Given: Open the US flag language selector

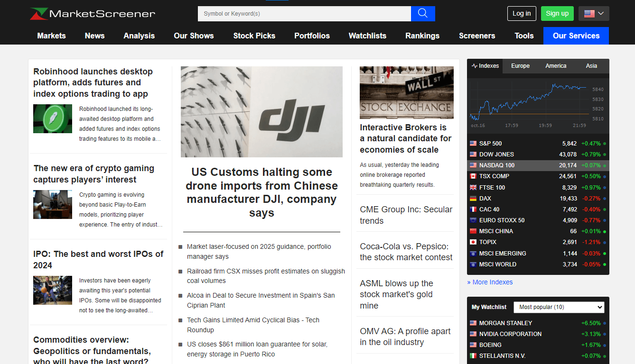Looking at the screenshot, I should point(594,14).
